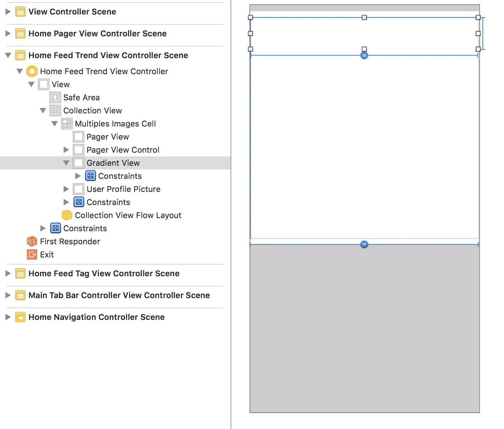Expand Constraints below User Profile Picture
The height and width of the screenshot is (429, 504).
(x=66, y=202)
